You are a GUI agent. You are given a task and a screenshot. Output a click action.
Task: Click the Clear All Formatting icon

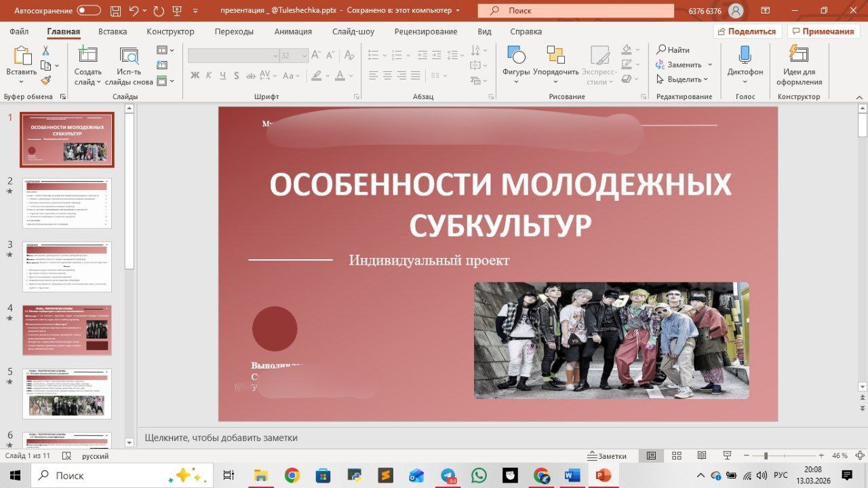(350, 56)
